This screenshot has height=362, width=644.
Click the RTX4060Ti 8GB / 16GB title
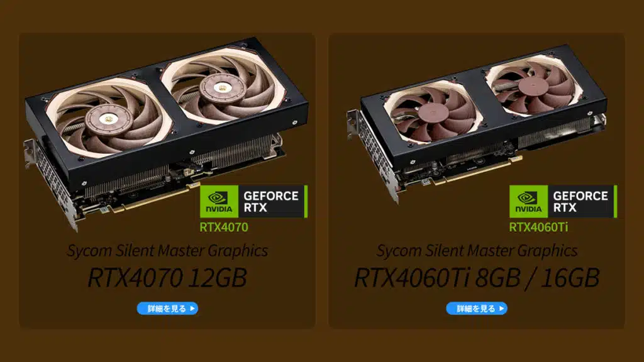point(477,278)
